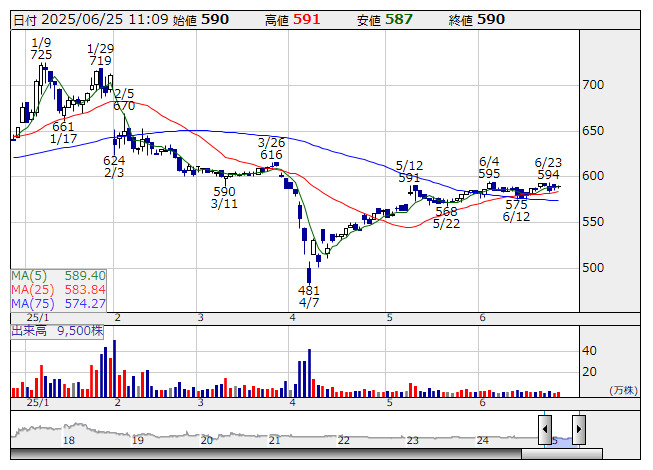Select year 22 in the navigator timeline

pos(343,440)
